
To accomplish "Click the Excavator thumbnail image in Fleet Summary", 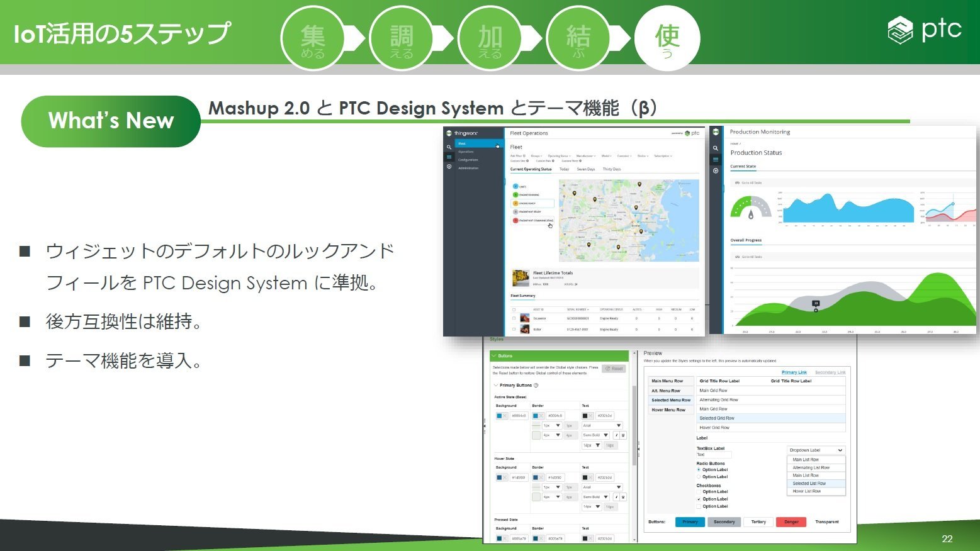I will coord(525,318).
